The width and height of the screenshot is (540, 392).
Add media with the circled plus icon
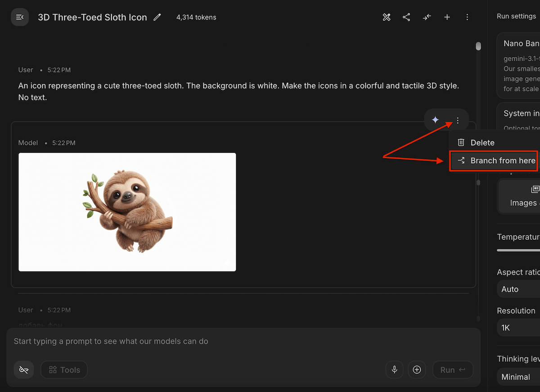417,370
